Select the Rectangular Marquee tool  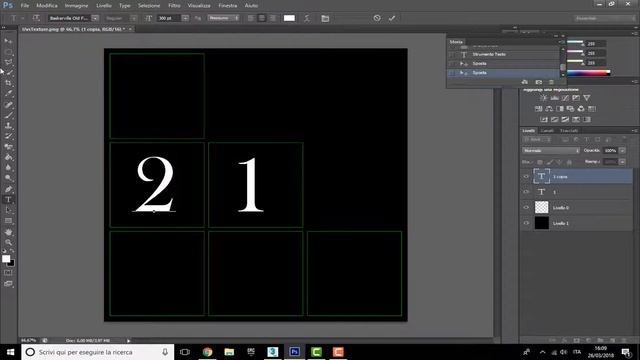(8, 52)
